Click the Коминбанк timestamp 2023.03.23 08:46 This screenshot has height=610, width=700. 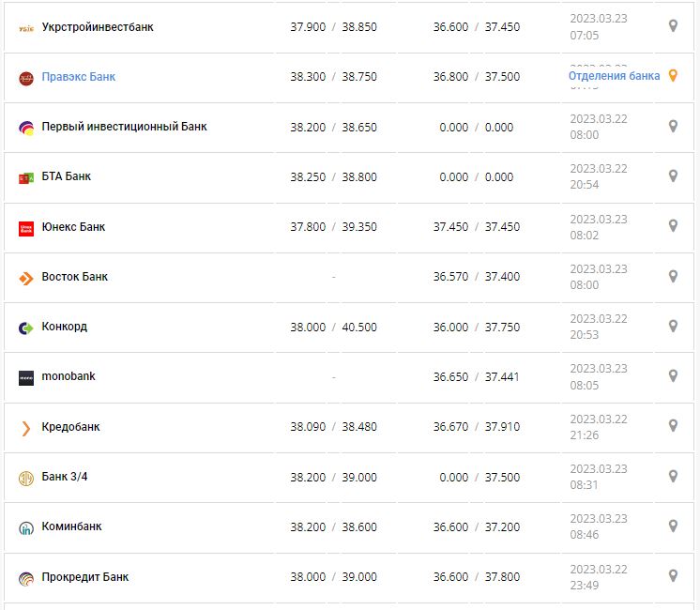[x=598, y=526]
